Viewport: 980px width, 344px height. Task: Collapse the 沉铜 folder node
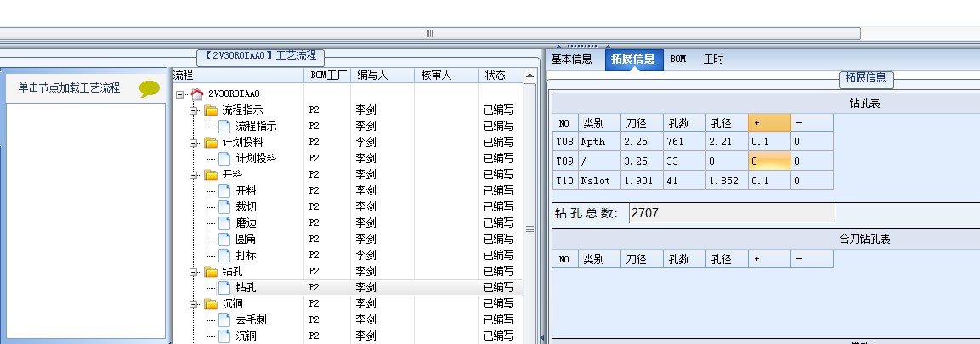(x=194, y=304)
